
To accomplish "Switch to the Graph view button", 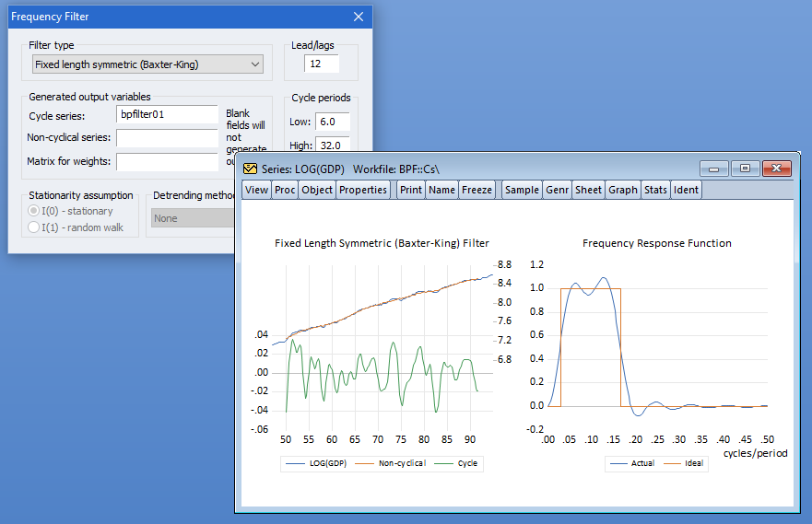I will coord(622,190).
